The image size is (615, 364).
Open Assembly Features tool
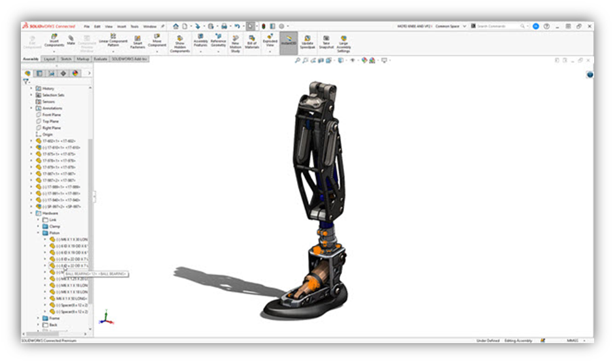tap(200, 40)
